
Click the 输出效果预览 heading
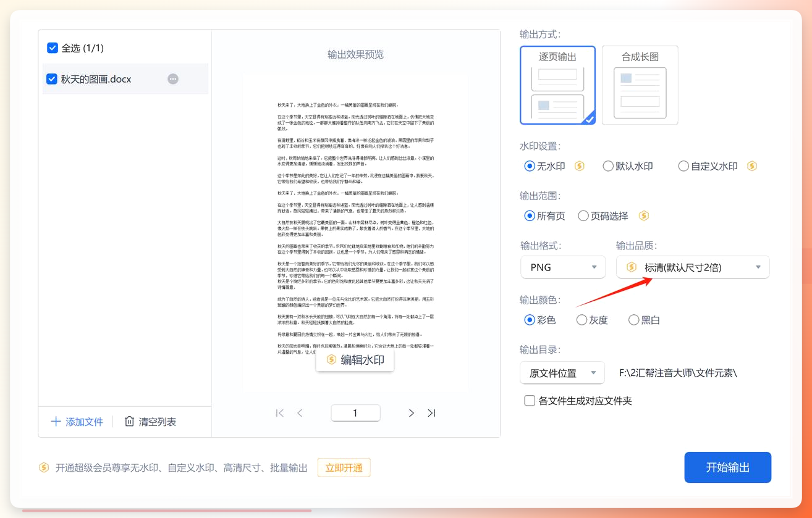(x=355, y=54)
